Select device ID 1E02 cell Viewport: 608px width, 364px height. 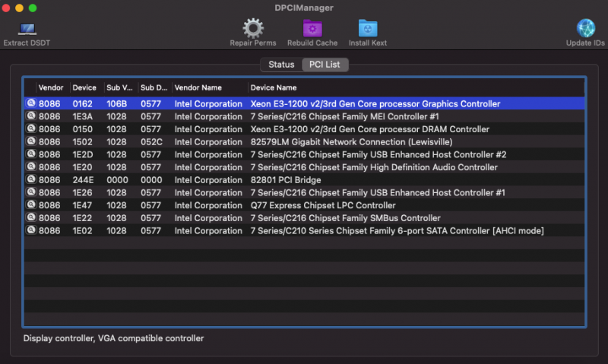click(x=82, y=231)
